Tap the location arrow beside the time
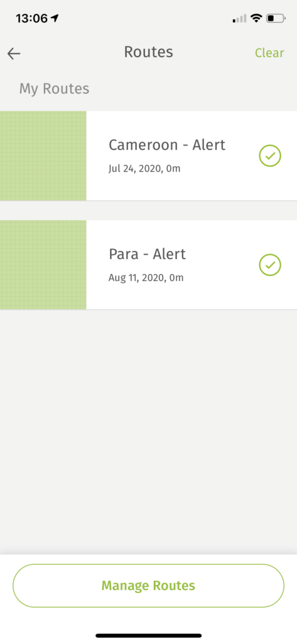Image resolution: width=297 pixels, height=644 pixels. (x=55, y=18)
